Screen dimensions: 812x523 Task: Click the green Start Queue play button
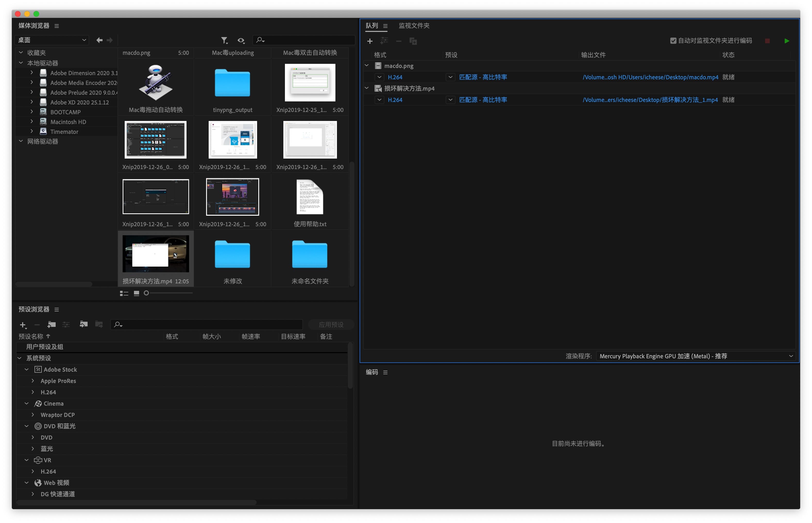[x=786, y=41]
